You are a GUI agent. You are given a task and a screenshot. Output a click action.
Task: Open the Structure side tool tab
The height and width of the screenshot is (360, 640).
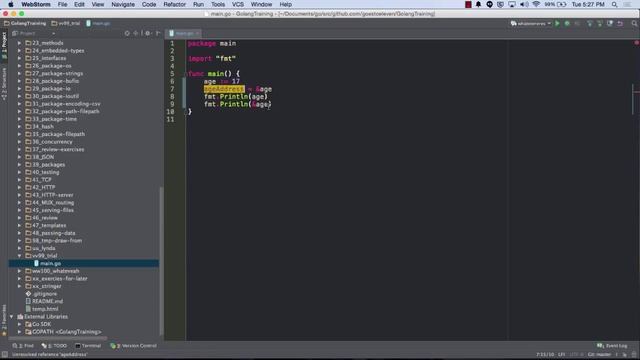4,84
